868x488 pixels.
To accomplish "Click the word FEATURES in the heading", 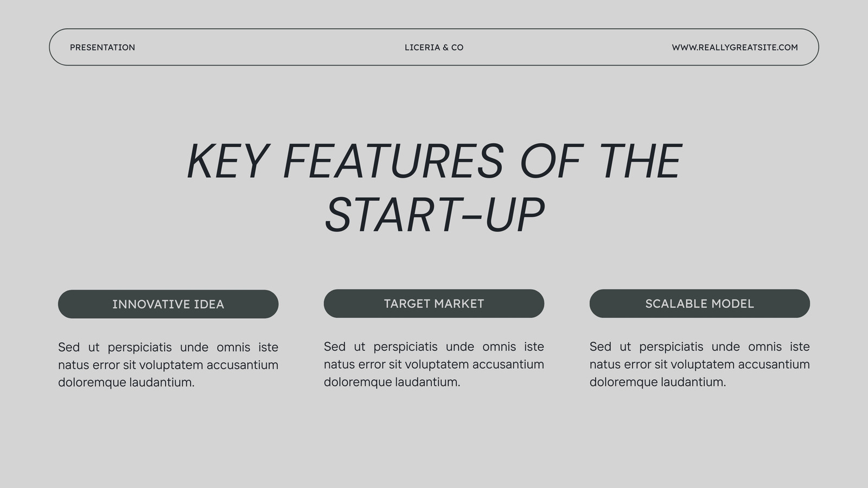I will (393, 161).
